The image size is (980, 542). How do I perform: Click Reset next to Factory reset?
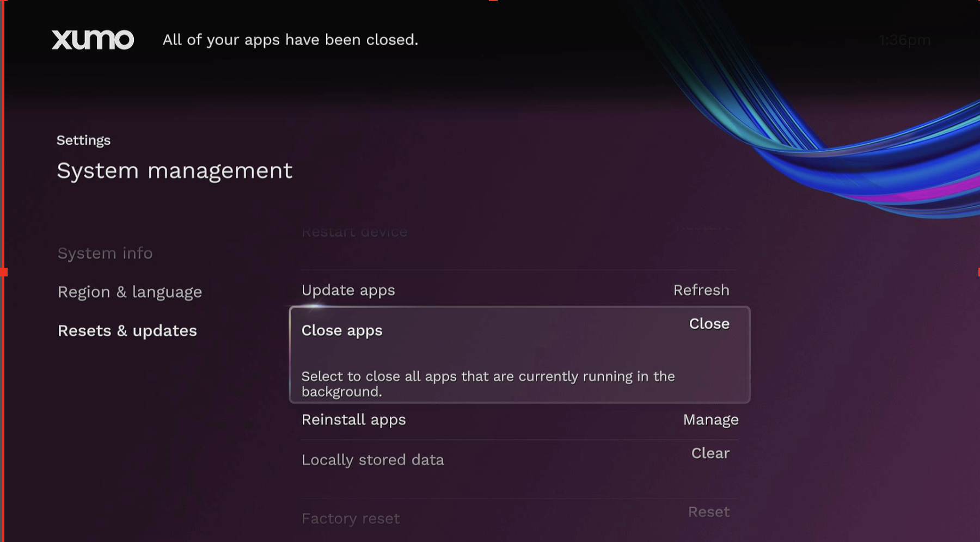click(x=708, y=512)
